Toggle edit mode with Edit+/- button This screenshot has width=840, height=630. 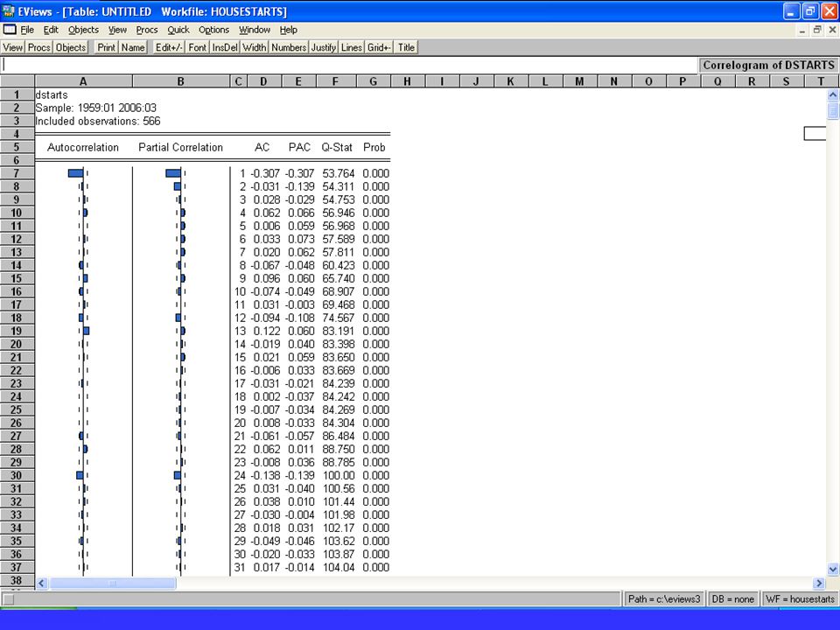click(169, 47)
